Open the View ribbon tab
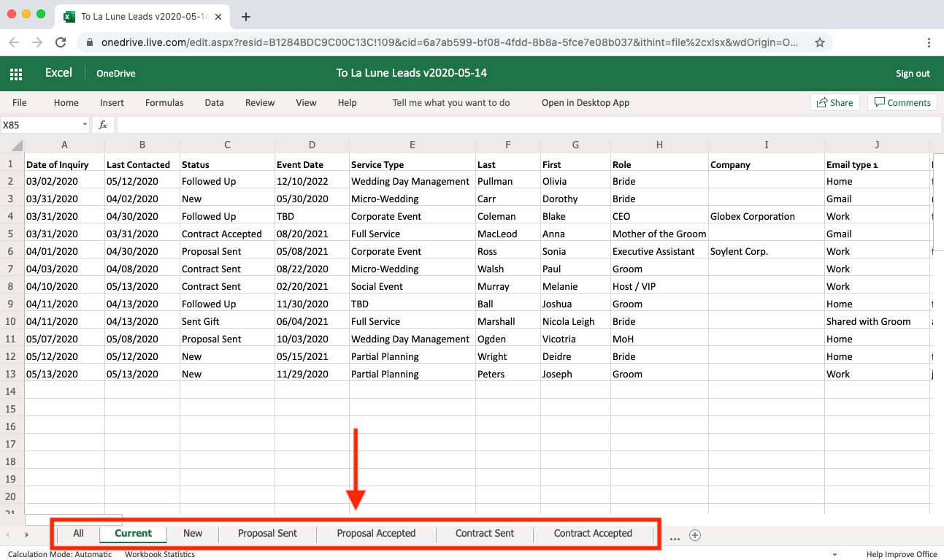Screen dimensions: 944x560 click(306, 103)
